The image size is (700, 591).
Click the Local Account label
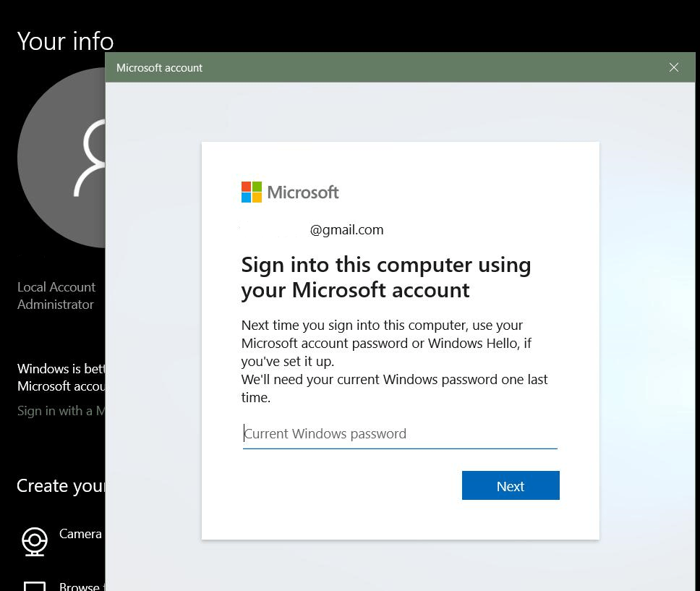point(56,286)
